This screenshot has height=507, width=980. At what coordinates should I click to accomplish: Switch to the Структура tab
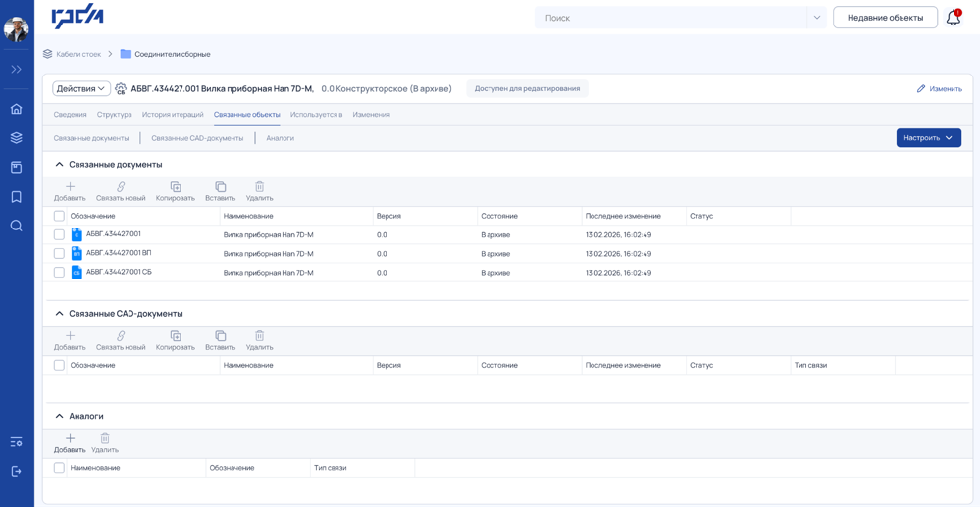point(115,115)
